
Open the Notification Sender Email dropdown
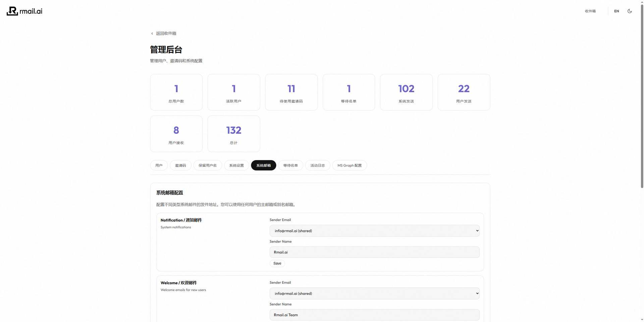[x=374, y=231]
